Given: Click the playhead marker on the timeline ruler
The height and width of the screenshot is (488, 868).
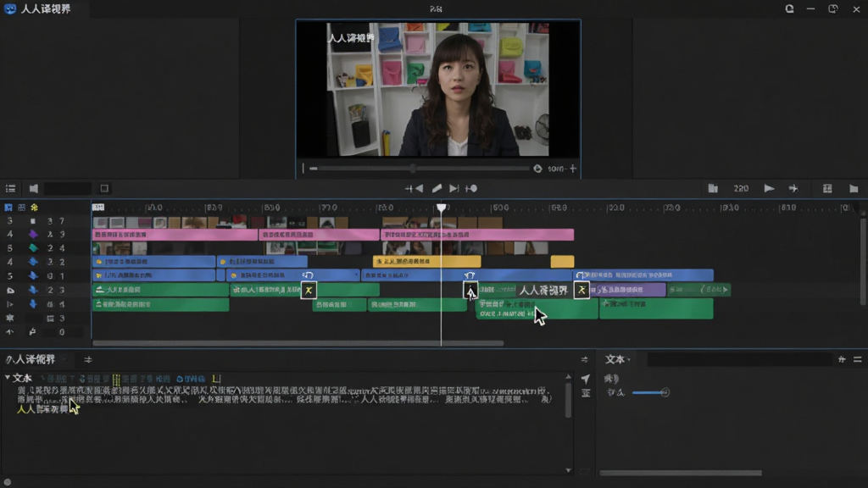Looking at the screenshot, I should tap(441, 208).
